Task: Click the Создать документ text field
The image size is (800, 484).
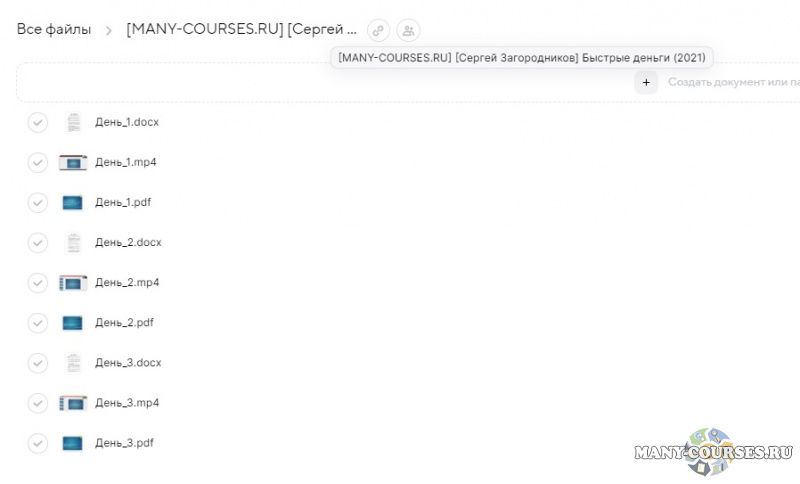Action: tap(732, 83)
